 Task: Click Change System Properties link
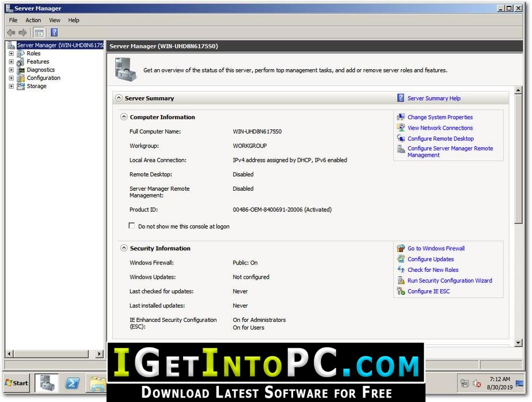click(440, 117)
